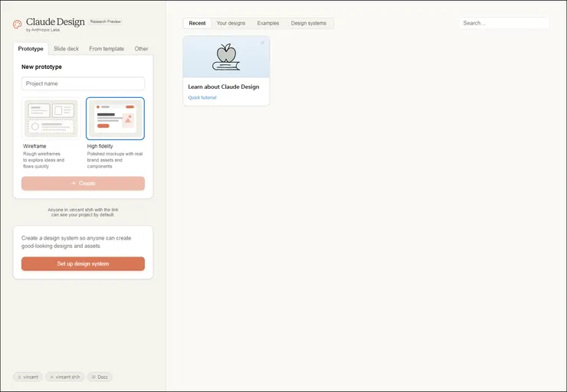The height and width of the screenshot is (392, 567).
Task: Click the Polished mockups description text
Action: (115, 160)
